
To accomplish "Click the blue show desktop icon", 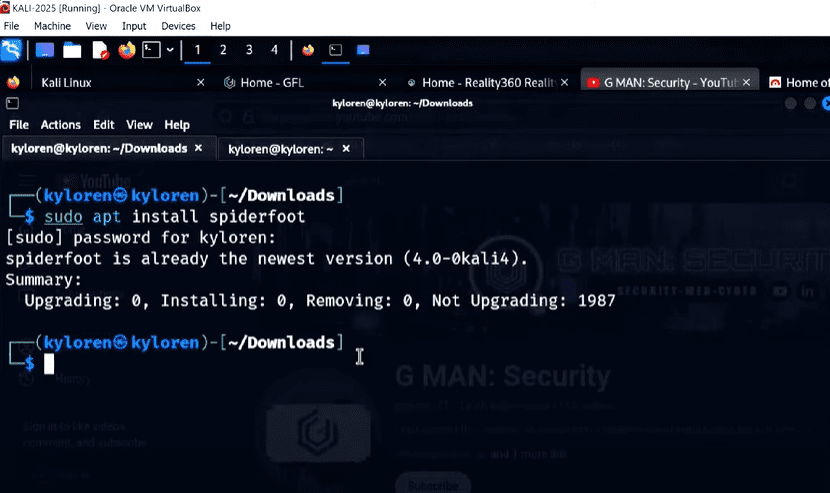I will click(45, 50).
